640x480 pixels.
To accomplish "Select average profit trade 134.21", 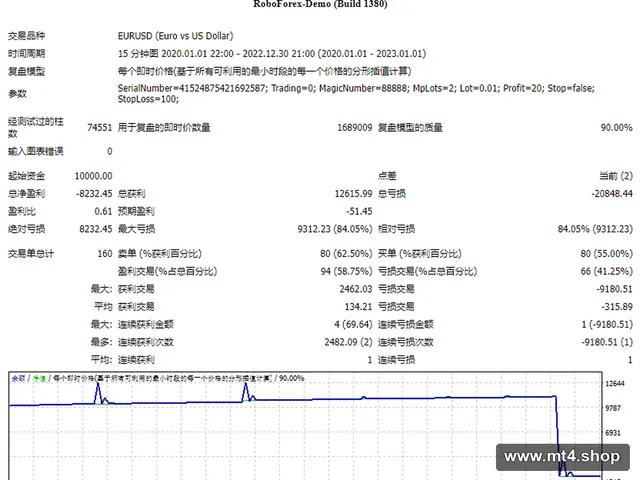I will pos(358,307).
